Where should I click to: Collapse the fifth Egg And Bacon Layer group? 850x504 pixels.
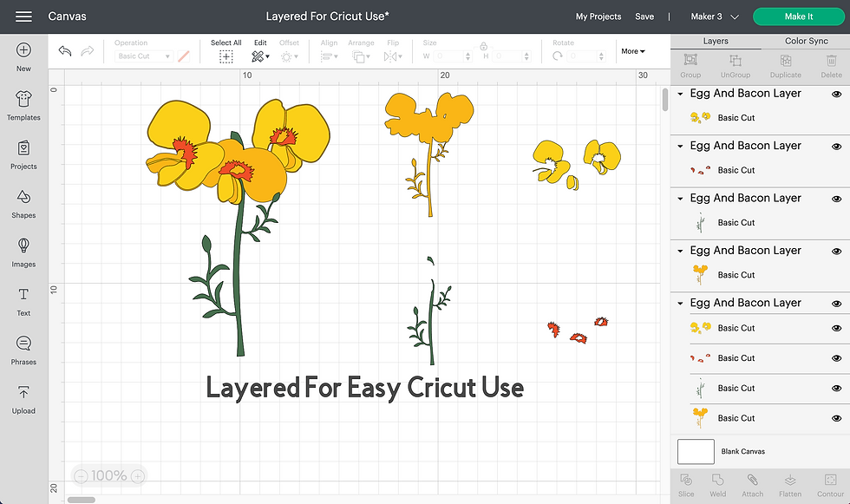point(680,304)
